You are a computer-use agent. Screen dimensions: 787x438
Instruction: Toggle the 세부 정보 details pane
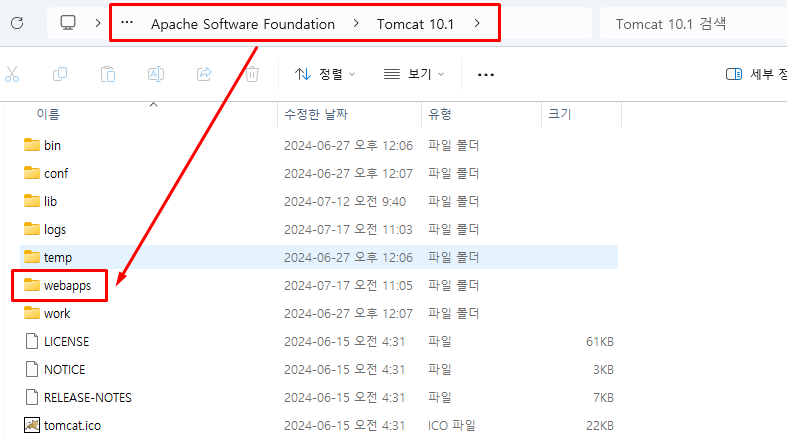point(756,74)
